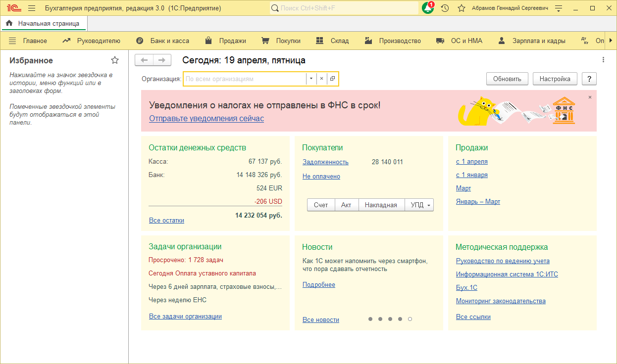The height and width of the screenshot is (364, 617).
Task: Open sales report с 1 января
Action: click(x=472, y=175)
